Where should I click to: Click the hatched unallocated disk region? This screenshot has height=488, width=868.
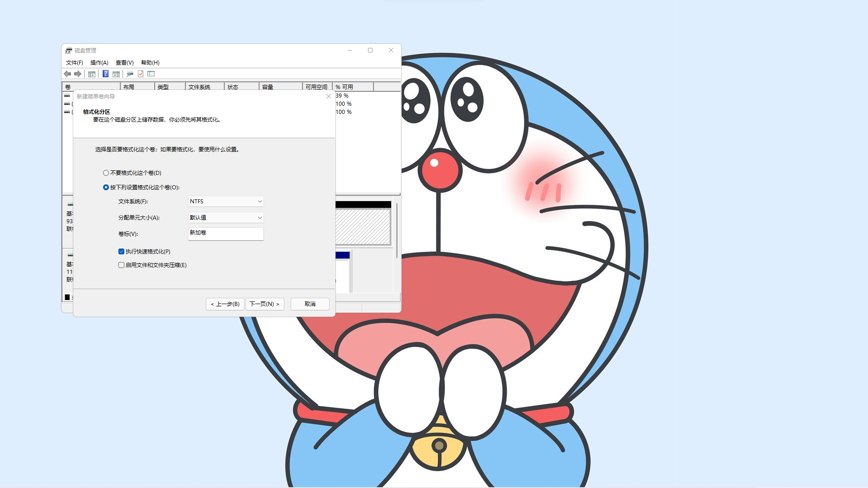(363, 226)
